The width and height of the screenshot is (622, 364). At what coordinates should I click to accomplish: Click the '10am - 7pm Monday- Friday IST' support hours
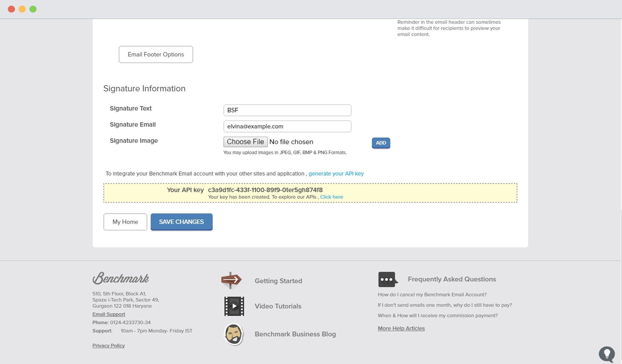(156, 331)
